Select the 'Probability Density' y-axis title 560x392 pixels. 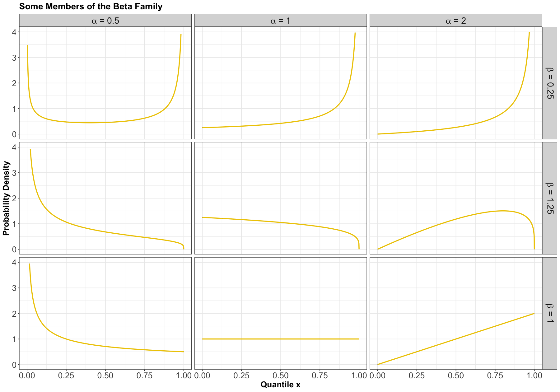point(6,198)
